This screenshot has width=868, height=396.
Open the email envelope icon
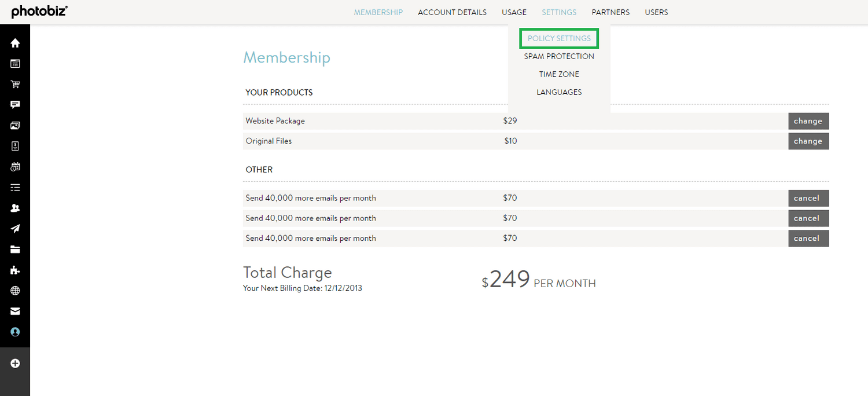[x=15, y=311]
